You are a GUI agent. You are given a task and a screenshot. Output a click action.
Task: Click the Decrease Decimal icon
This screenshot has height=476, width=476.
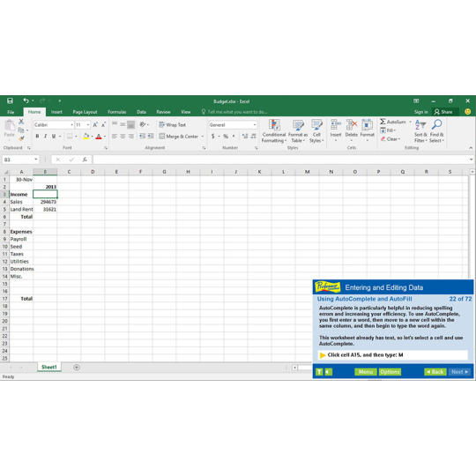coord(253,137)
